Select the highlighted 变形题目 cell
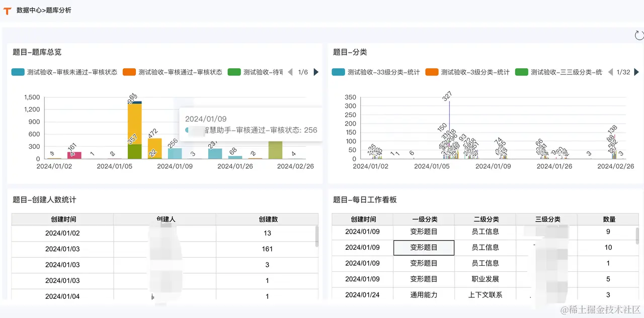 [424, 248]
